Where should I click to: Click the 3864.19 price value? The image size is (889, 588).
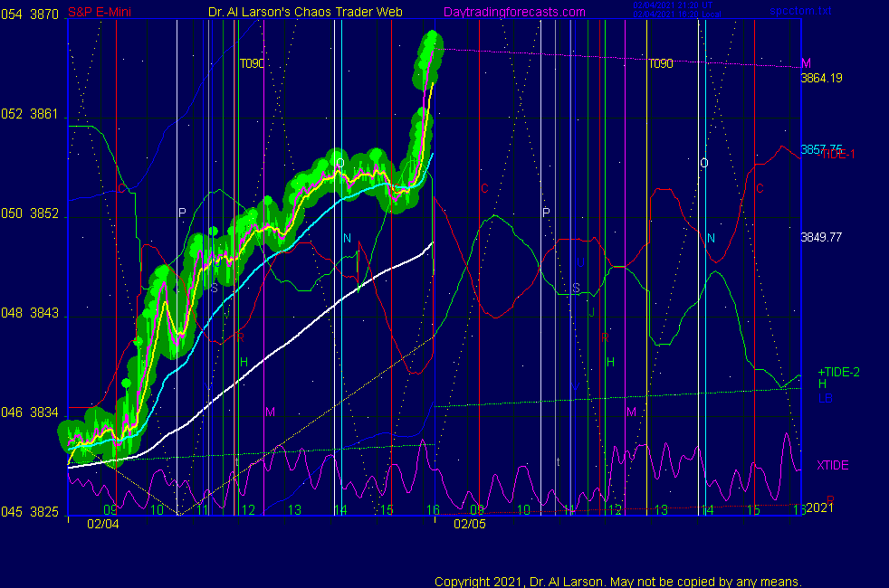coord(821,78)
